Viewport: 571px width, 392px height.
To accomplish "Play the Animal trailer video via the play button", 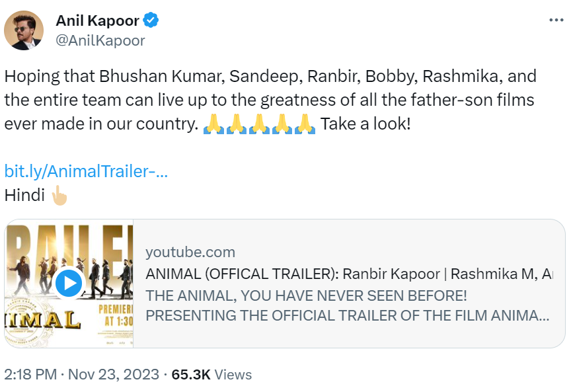I will tap(68, 284).
